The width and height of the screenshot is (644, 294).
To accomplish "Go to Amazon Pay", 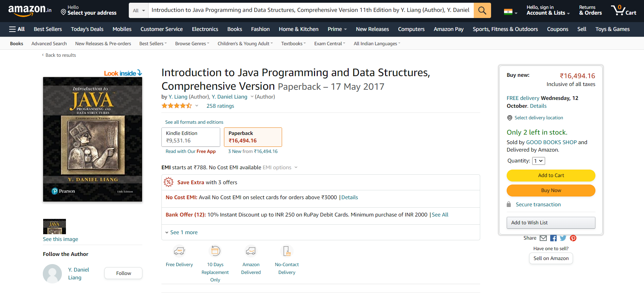I will tap(449, 29).
